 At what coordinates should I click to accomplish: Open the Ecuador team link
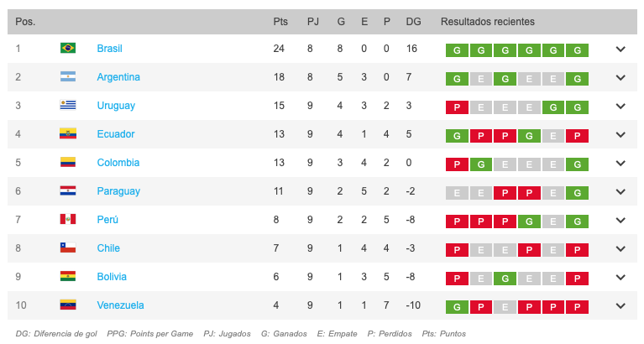[116, 134]
